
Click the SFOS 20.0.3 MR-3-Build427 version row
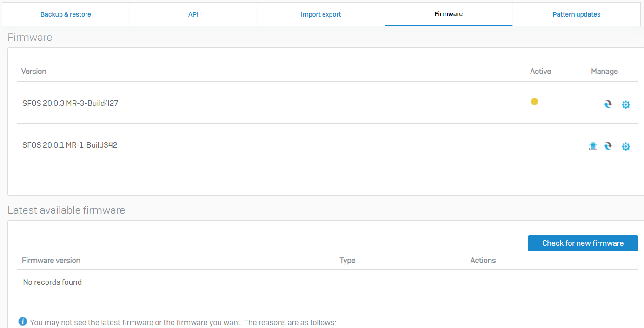coord(70,103)
